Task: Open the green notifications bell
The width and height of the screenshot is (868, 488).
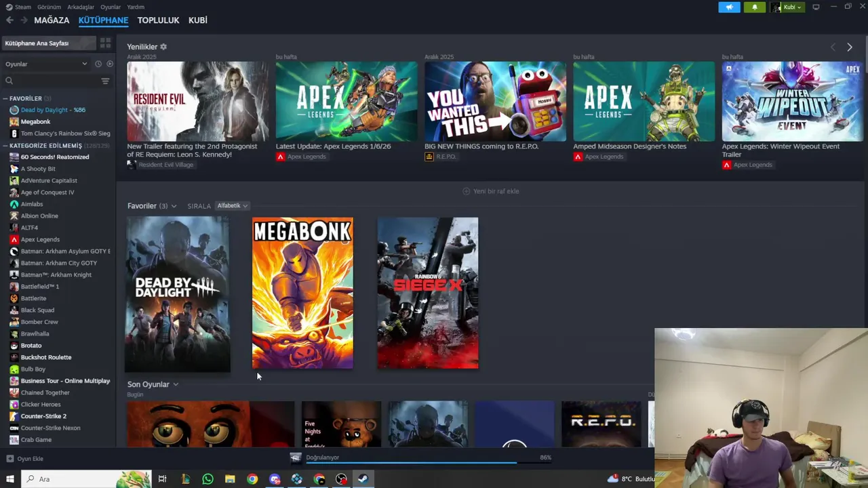Action: (x=755, y=7)
